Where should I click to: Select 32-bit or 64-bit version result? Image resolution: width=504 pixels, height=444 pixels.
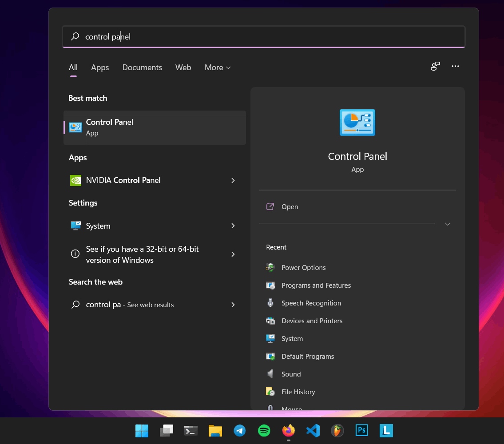pos(155,254)
